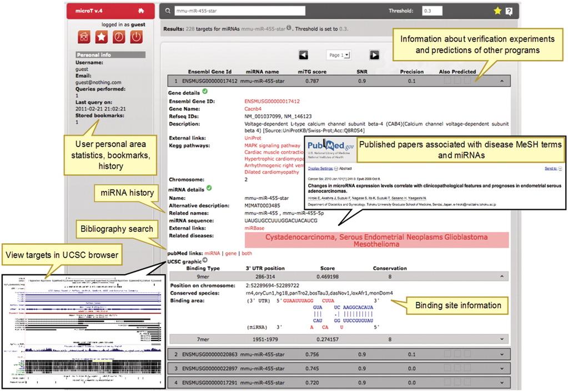Open history via red clock sidebar icon
This screenshot has width=568, height=392.
click(x=119, y=37)
